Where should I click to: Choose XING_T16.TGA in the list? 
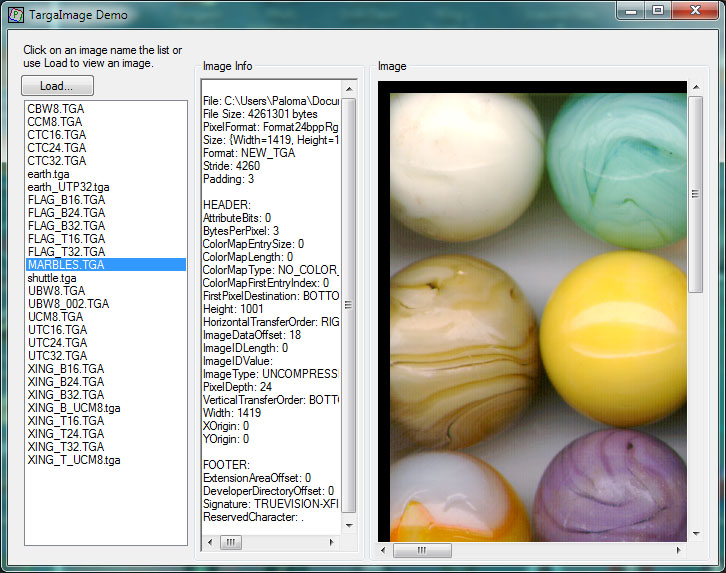click(x=66, y=421)
